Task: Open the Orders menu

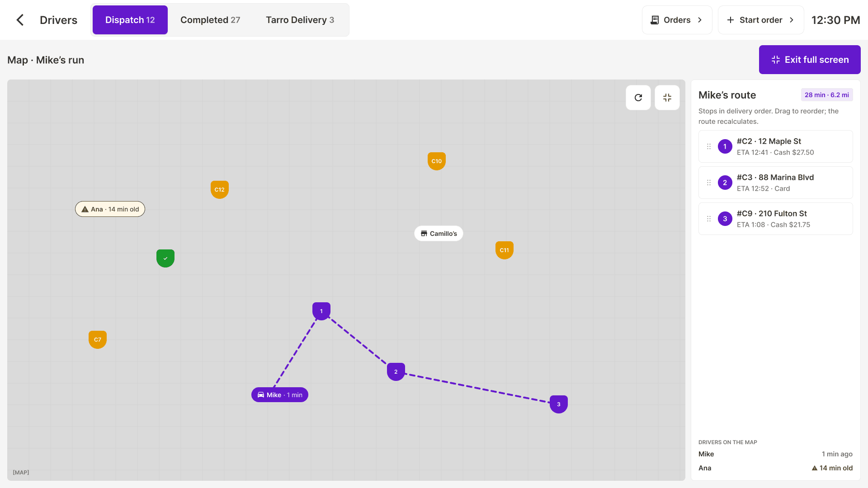Action: tap(677, 20)
